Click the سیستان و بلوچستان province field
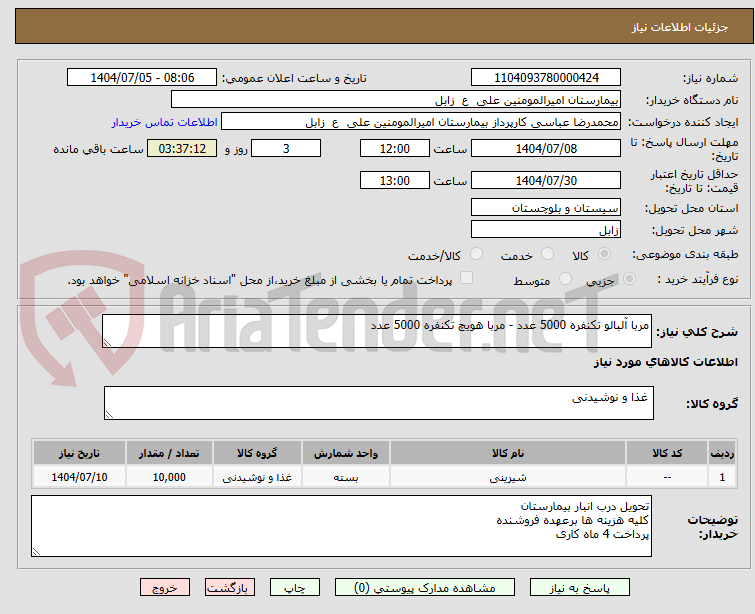 tap(546, 208)
